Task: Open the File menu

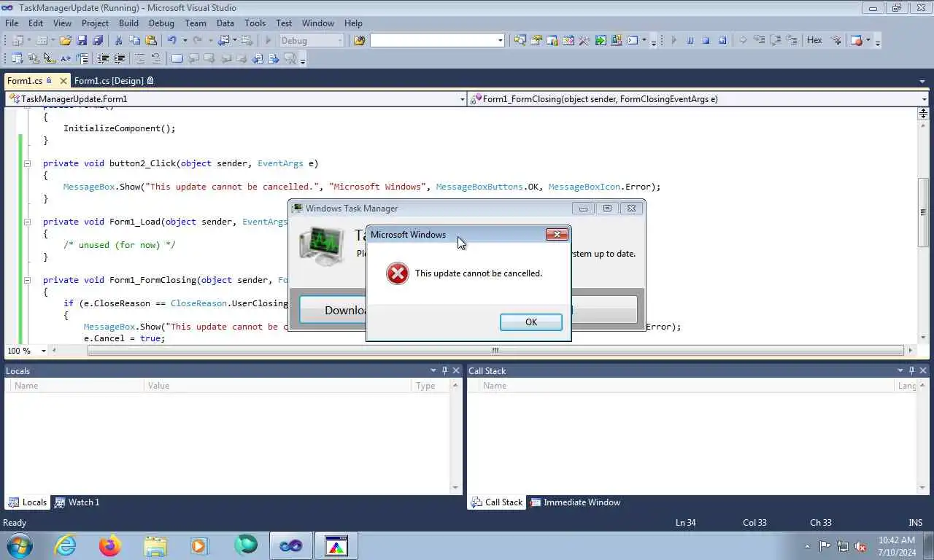Action: pos(12,23)
